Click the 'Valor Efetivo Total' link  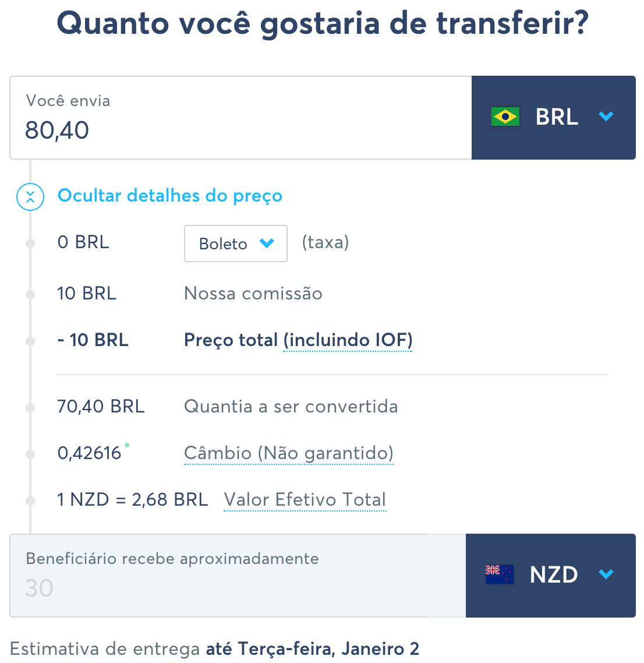305,500
